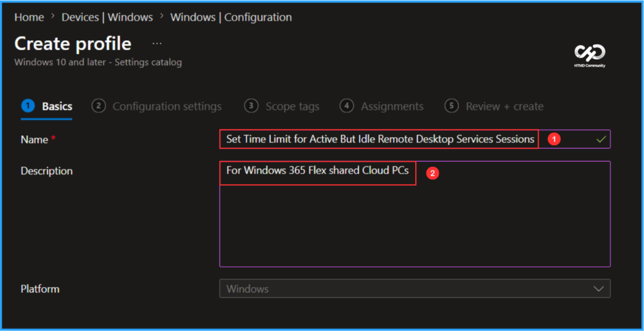
Task: Click the step 5 circle icon
Action: [452, 106]
